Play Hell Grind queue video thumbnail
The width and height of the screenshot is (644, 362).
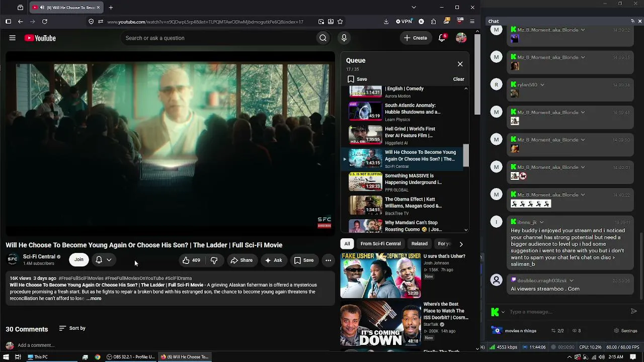point(366,135)
